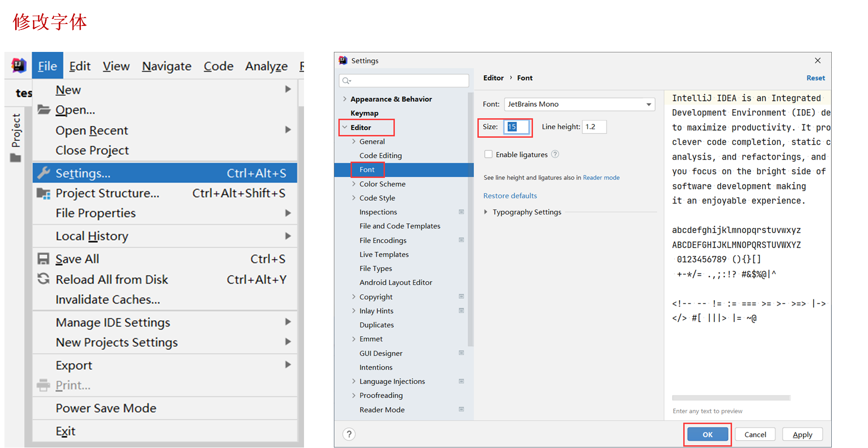The height and width of the screenshot is (448, 868).
Task: Enable the ligatures checkbox
Action: click(x=488, y=154)
